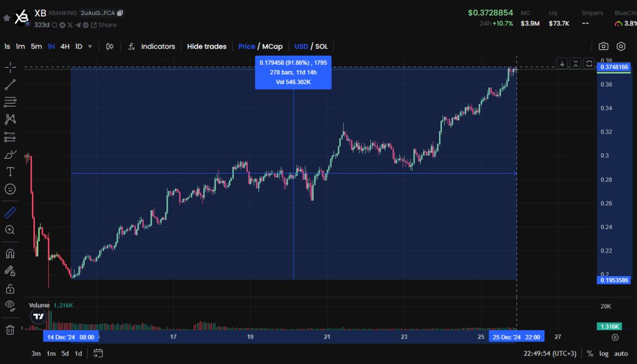Click the maximize chart brackets button
The image size is (637, 364).
(x=589, y=63)
